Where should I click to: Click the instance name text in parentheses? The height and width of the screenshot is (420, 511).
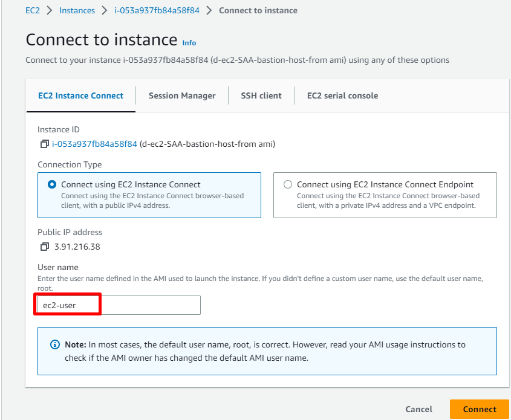coord(207,144)
